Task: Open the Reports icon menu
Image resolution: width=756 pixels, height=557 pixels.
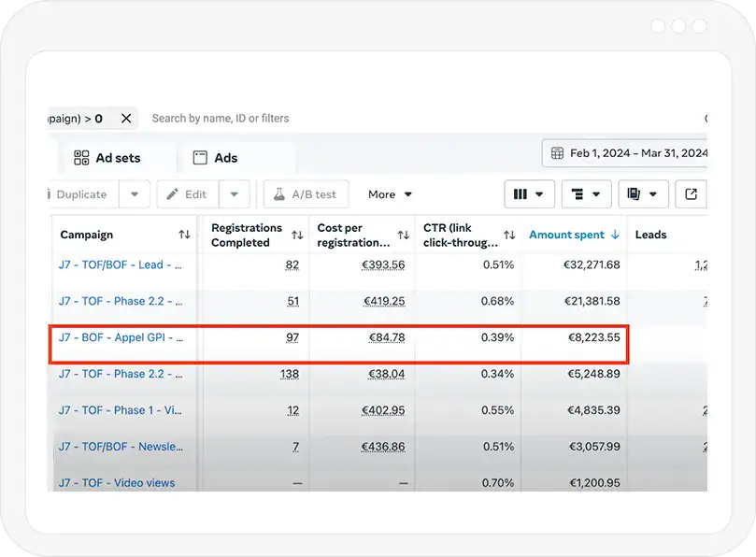Action: point(642,194)
